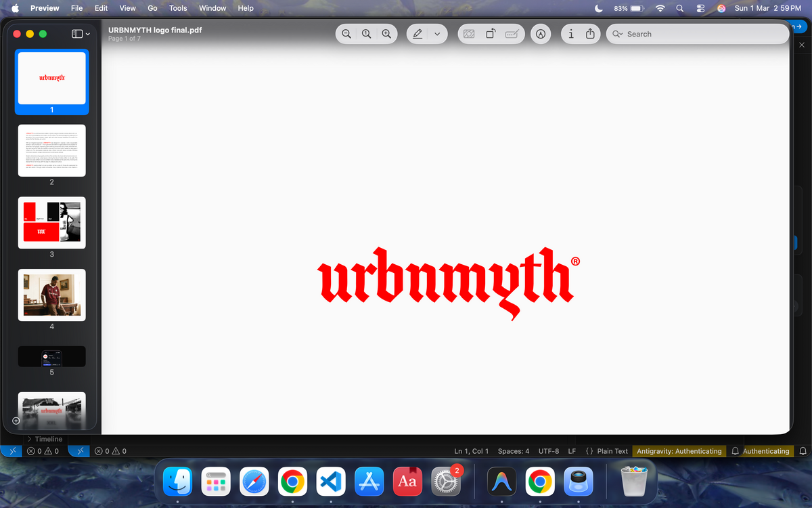This screenshot has width=812, height=508.
Task: Click 'UTF-8' encoding in status bar
Action: 549,451
